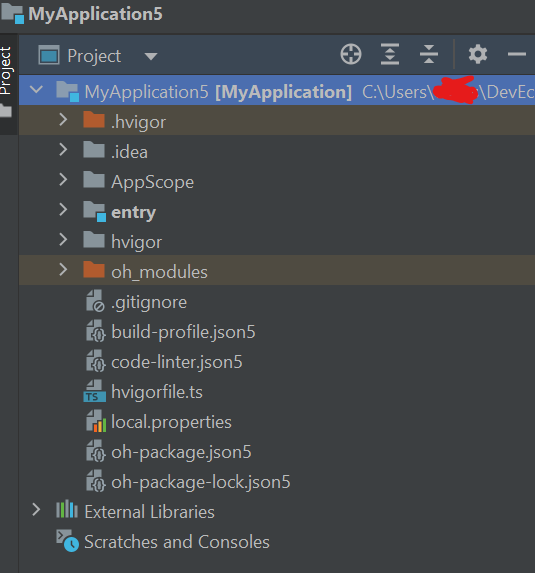This screenshot has width=535, height=573.
Task: Switch to the vertical Project side tab
Action: point(5,71)
